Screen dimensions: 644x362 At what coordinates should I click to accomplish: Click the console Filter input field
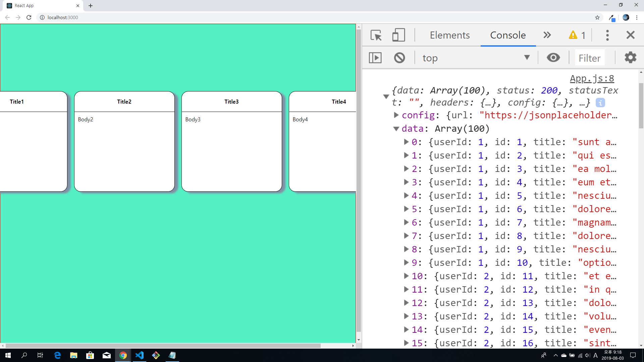click(x=590, y=58)
